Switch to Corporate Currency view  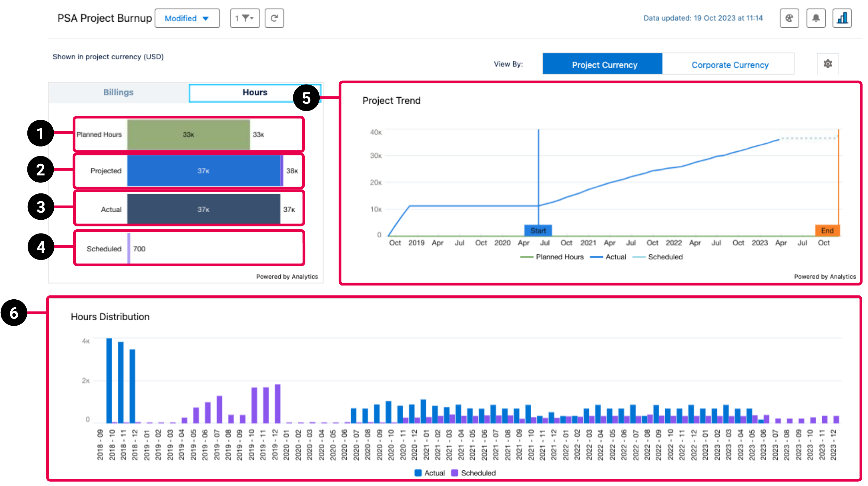[730, 64]
